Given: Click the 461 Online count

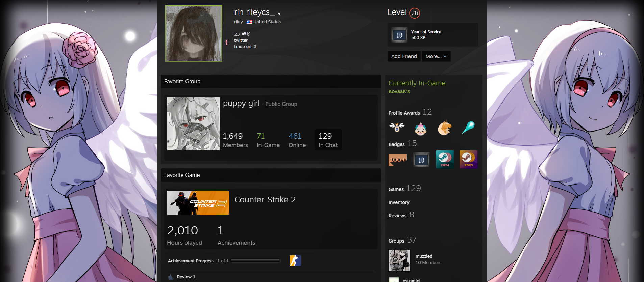Looking at the screenshot, I should (297, 140).
